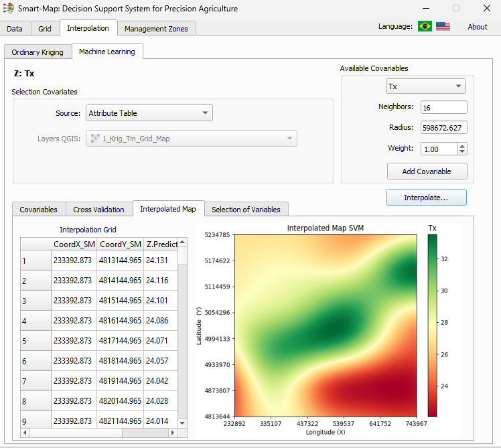Expand the Tx covariable dropdown
Viewport: 501px width, 448px height.
pyautogui.click(x=425, y=86)
